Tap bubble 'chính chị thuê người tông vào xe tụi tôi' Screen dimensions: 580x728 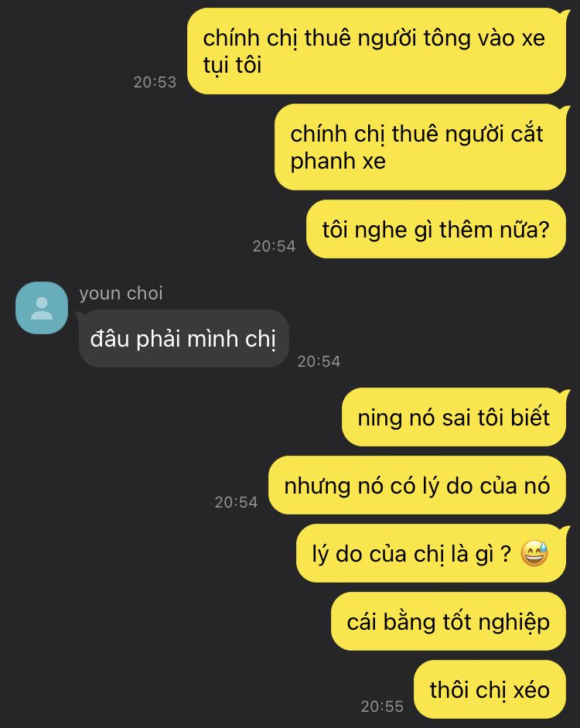click(377, 51)
